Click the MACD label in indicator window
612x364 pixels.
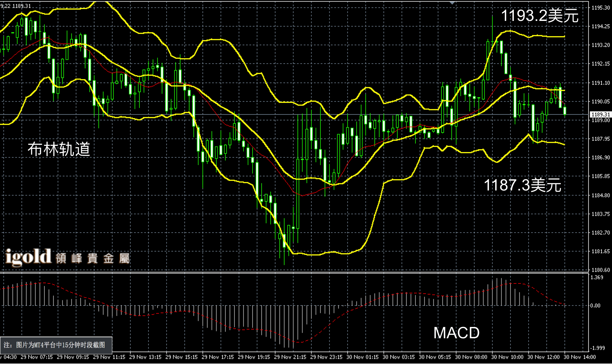point(456,333)
